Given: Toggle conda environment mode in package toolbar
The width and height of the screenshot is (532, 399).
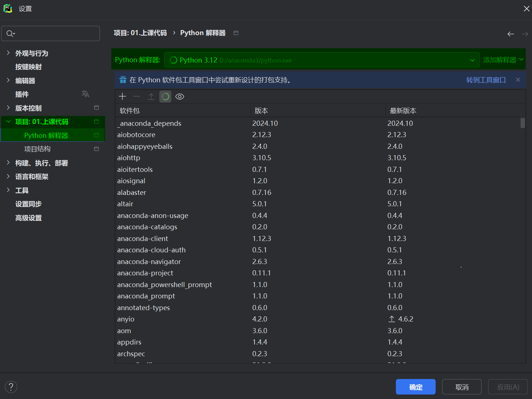Looking at the screenshot, I should pos(165,96).
